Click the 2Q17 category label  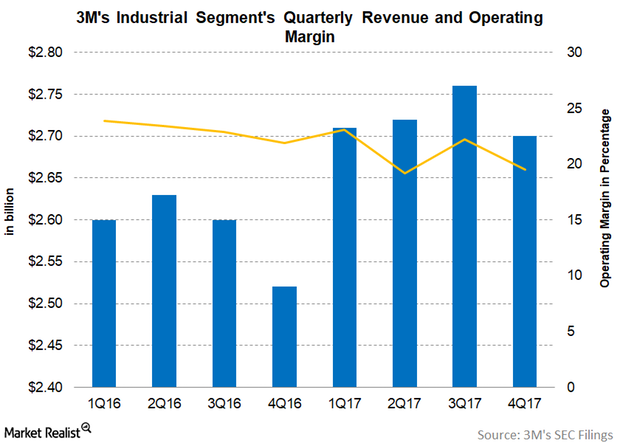(405, 404)
